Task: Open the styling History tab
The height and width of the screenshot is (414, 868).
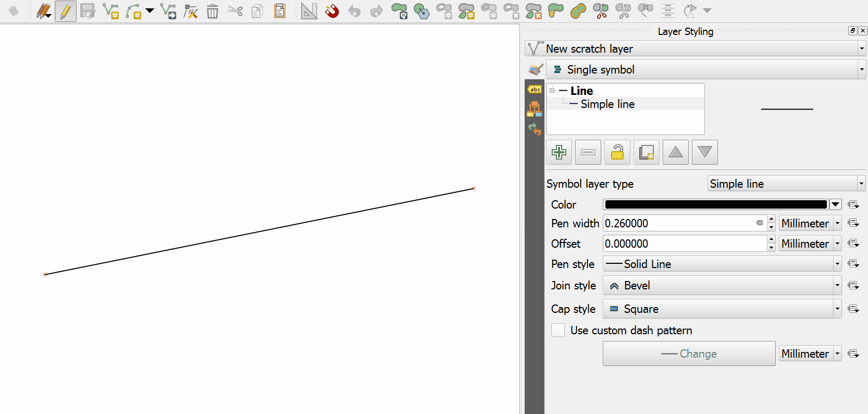Action: click(535, 129)
